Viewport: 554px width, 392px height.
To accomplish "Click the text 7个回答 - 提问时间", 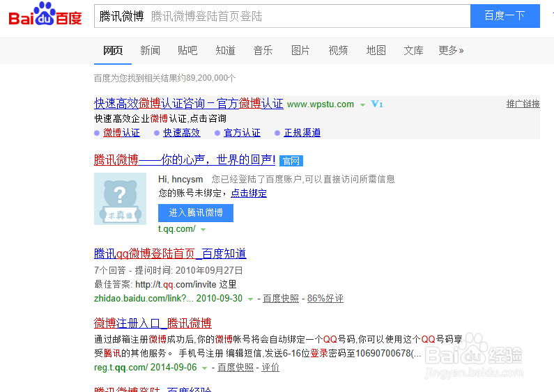I will pos(133,271).
